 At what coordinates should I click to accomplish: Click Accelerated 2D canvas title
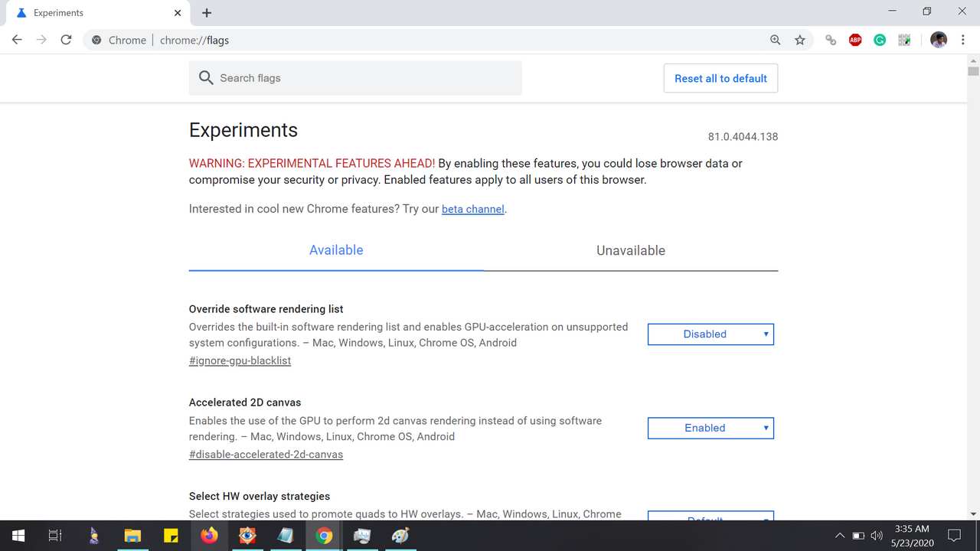coord(245,403)
